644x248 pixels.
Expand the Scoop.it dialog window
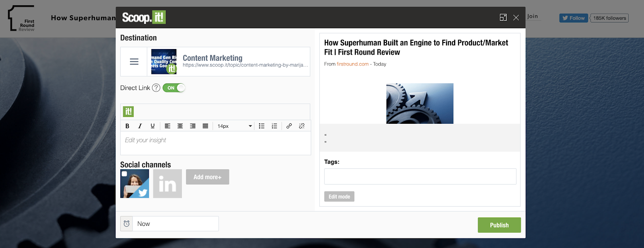503,17
